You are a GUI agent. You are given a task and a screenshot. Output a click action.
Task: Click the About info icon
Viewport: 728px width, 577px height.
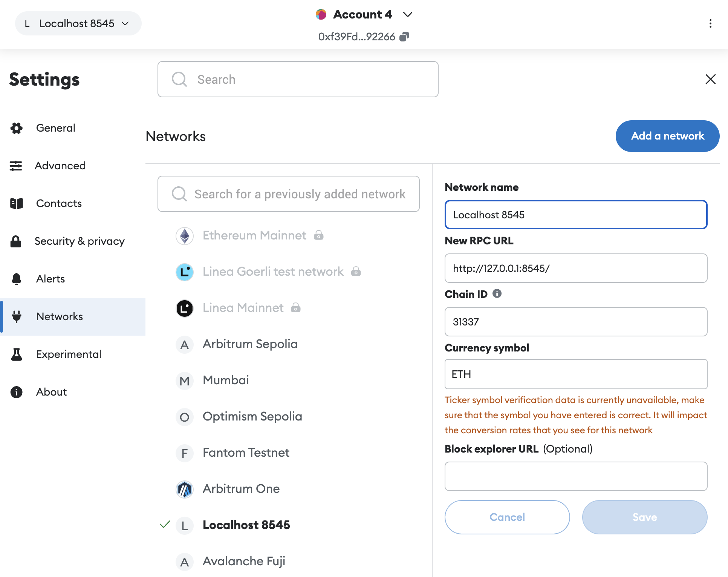tap(16, 392)
